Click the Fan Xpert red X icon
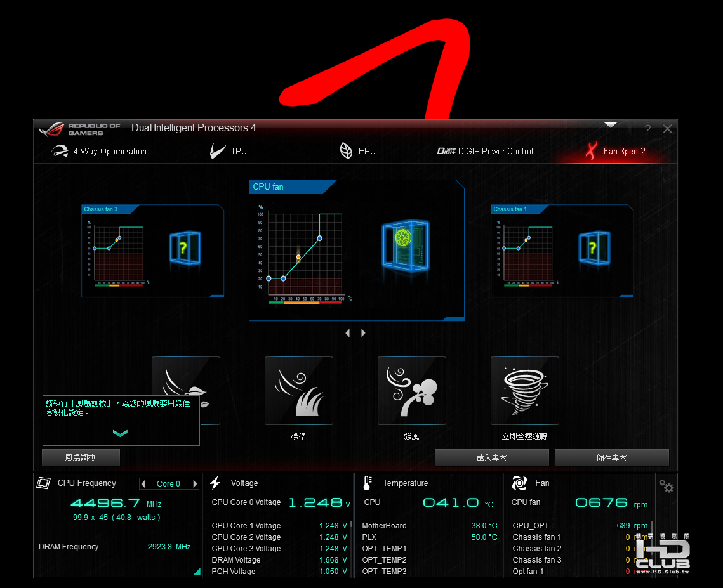This screenshot has height=588, width=723. pyautogui.click(x=592, y=151)
